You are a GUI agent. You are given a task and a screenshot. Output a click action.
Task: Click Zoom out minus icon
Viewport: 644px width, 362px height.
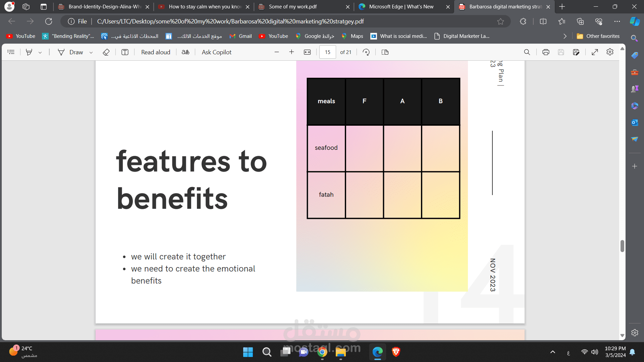click(277, 52)
